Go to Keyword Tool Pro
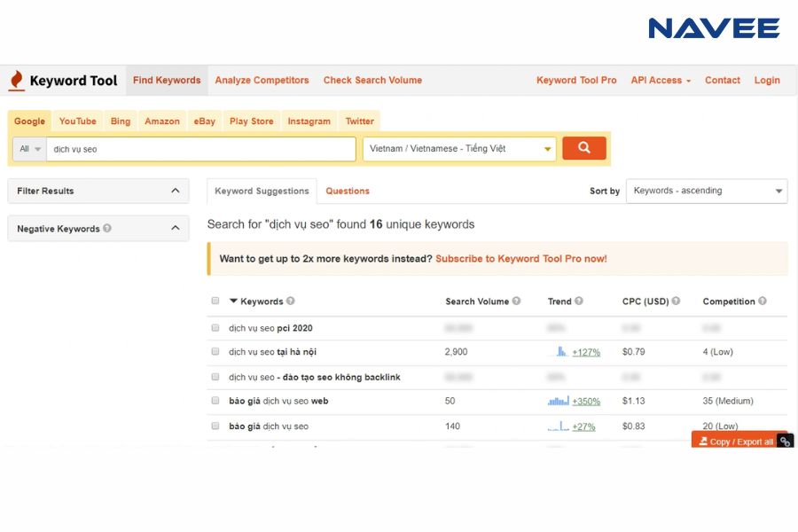 click(x=576, y=81)
